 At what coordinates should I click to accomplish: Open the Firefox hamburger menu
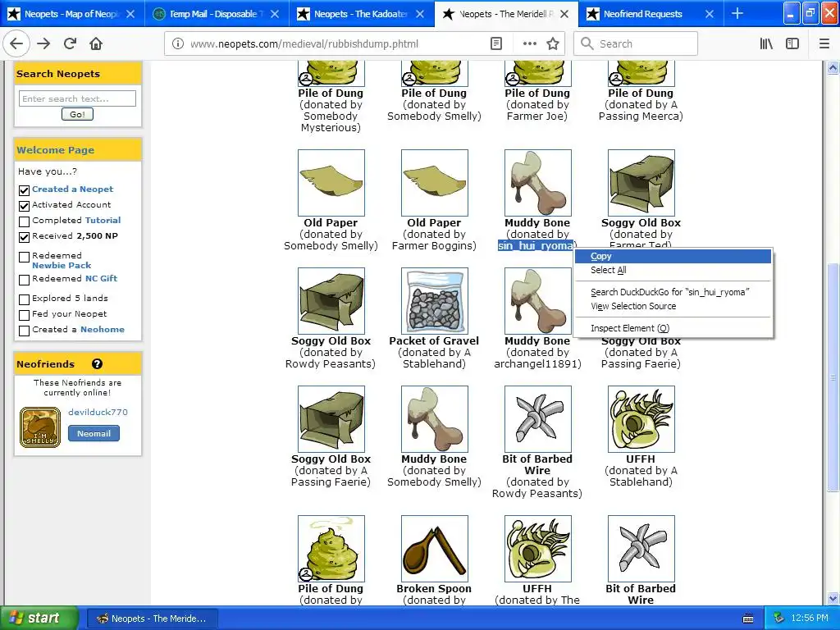(x=824, y=44)
